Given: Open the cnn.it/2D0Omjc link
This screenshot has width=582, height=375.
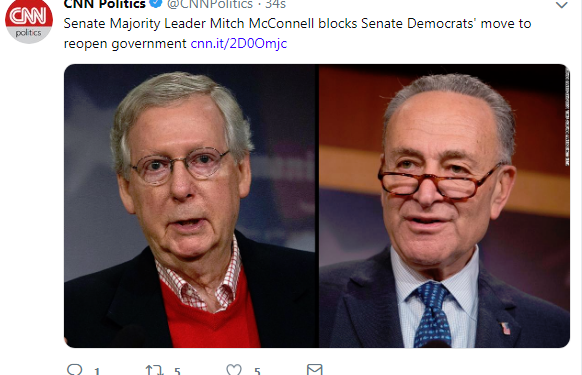Looking at the screenshot, I should pyautogui.click(x=239, y=43).
